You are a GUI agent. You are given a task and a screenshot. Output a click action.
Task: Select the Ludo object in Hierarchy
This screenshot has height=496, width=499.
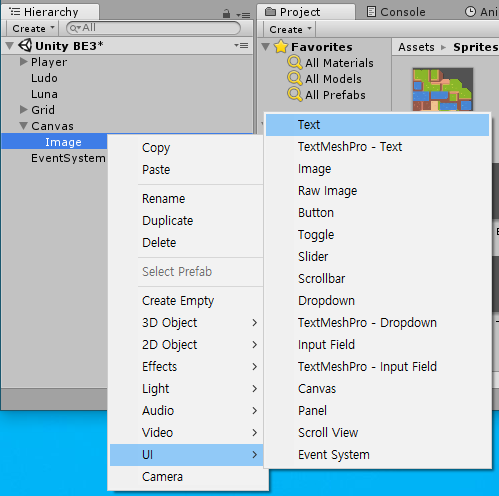point(127,78)
